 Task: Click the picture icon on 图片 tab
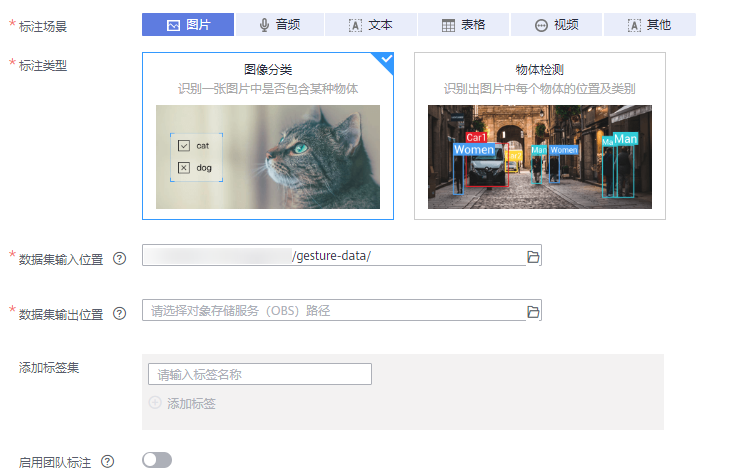coord(173,26)
